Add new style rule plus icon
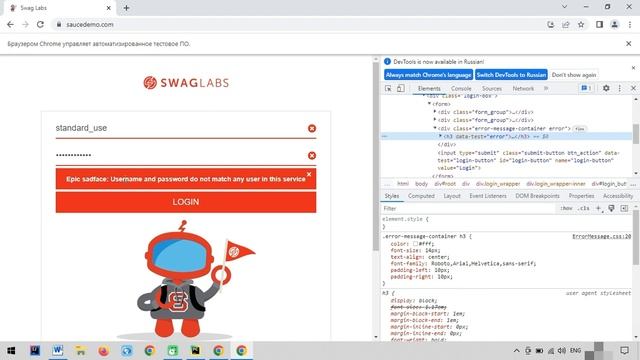This screenshot has height=360, width=640. click(x=599, y=209)
